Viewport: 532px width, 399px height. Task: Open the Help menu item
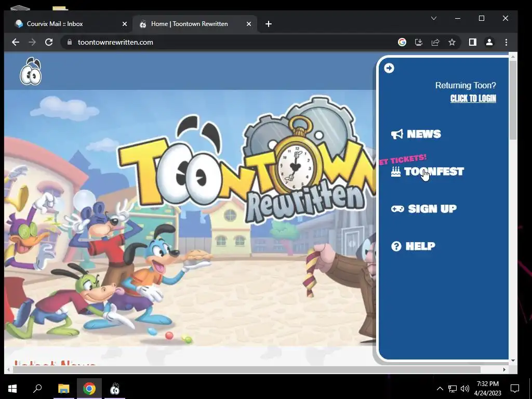click(413, 246)
